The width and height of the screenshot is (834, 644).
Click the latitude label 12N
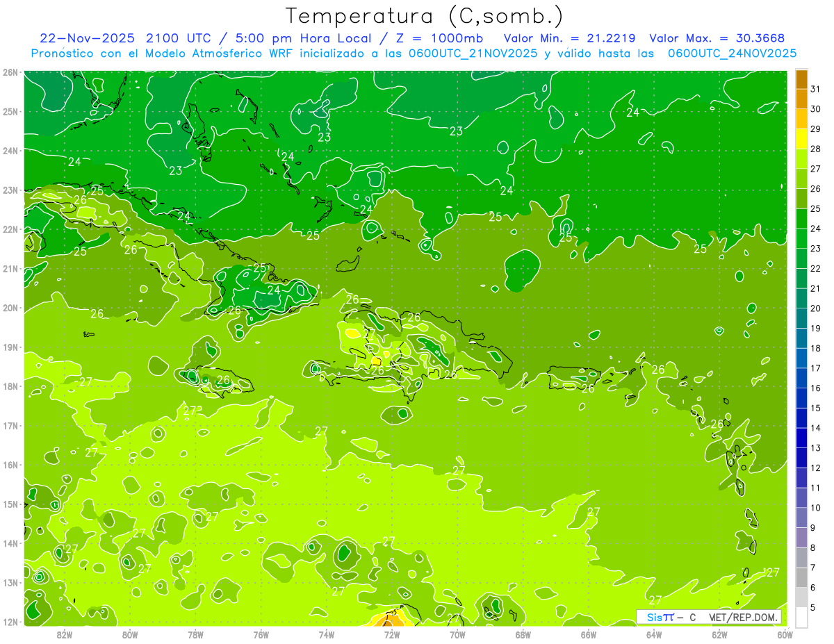pyautogui.click(x=10, y=622)
